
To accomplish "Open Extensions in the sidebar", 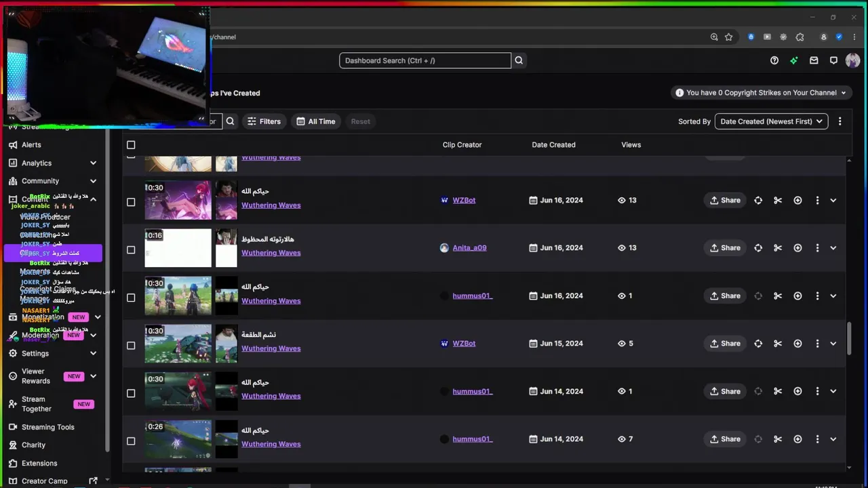I will [39, 464].
